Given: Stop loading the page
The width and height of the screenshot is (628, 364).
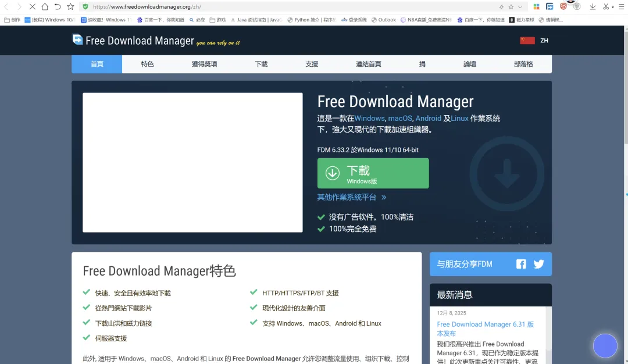Looking at the screenshot, I should pyautogui.click(x=32, y=7).
